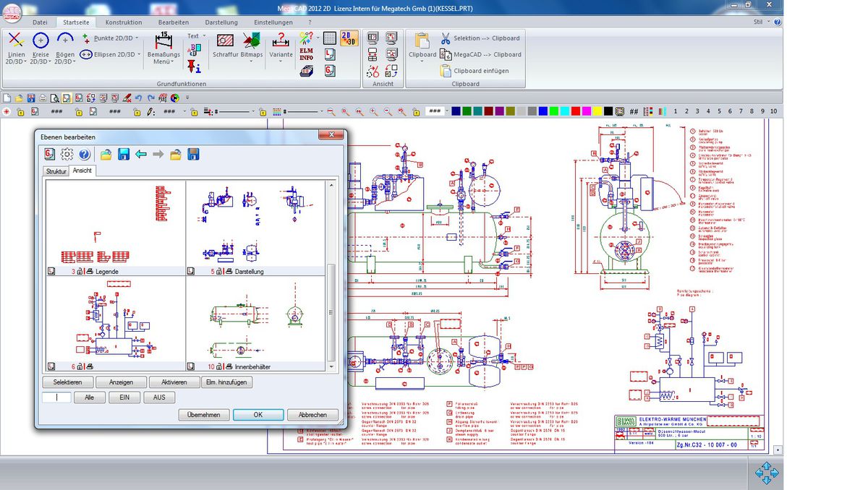The width and height of the screenshot is (868, 490).
Task: Expand the Punkte 2D/3D dropdown
Action: coord(136,38)
